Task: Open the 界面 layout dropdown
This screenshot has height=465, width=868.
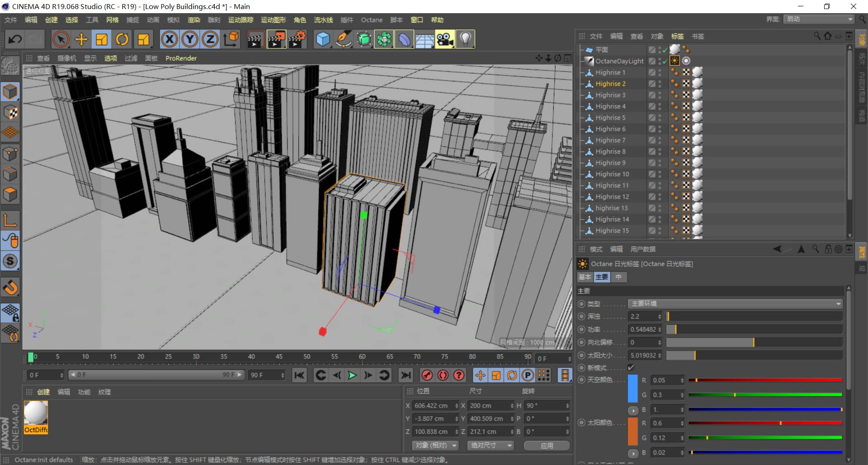Action: 819,19
